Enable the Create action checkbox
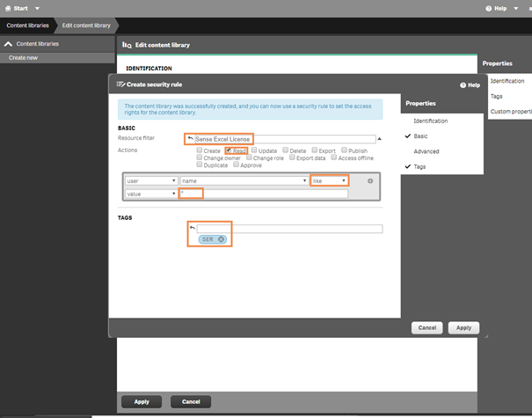Image resolution: width=532 pixels, height=418 pixels. (200, 150)
